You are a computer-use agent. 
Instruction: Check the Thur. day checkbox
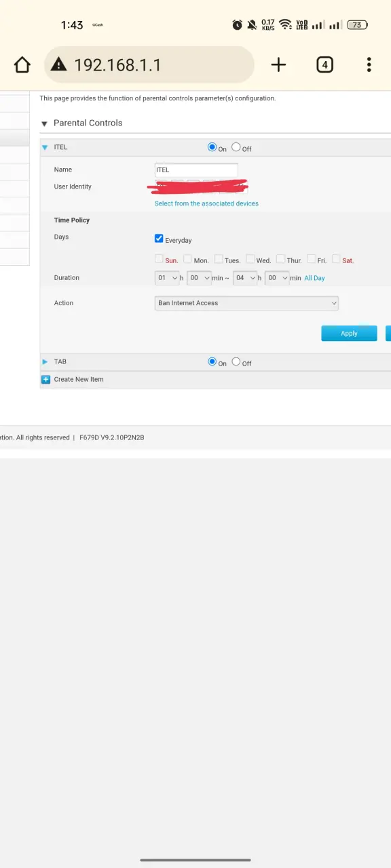(280, 259)
